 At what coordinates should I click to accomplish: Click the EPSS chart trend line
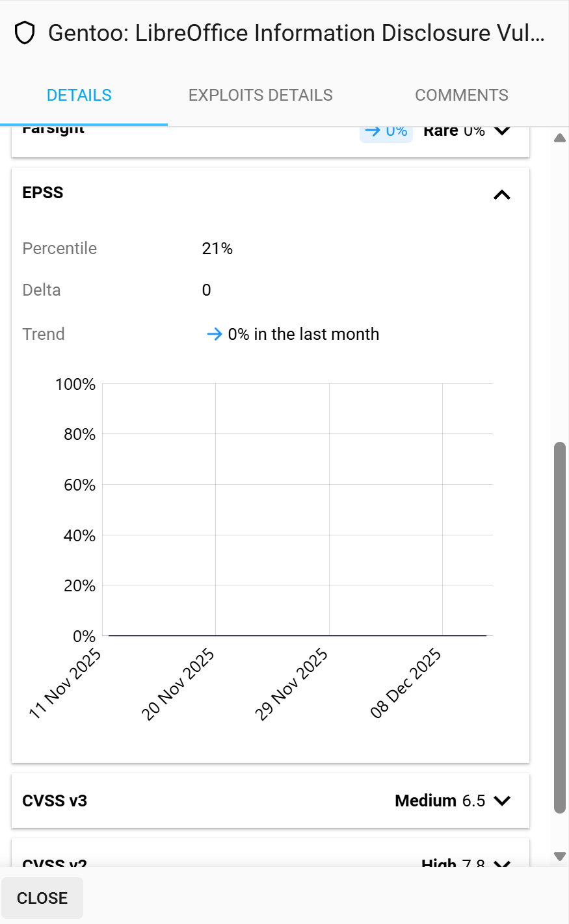point(297,635)
